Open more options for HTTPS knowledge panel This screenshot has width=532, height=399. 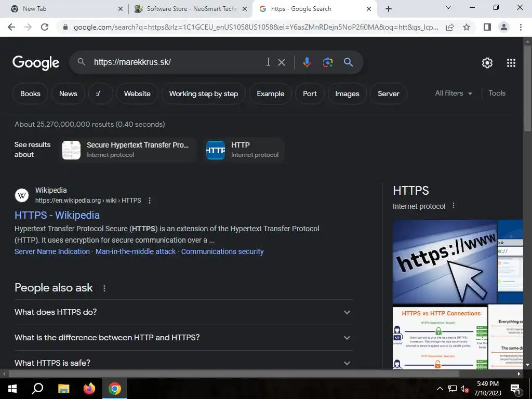click(x=454, y=206)
